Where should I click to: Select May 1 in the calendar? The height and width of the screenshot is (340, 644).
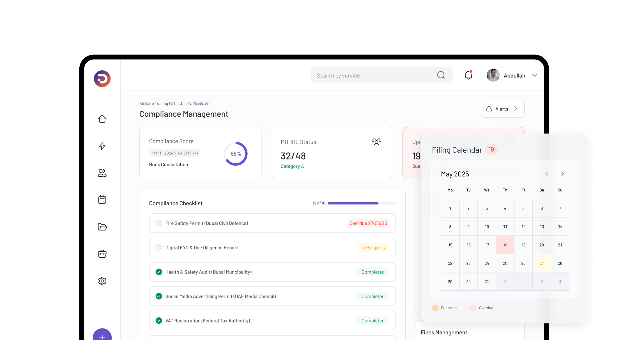click(450, 208)
